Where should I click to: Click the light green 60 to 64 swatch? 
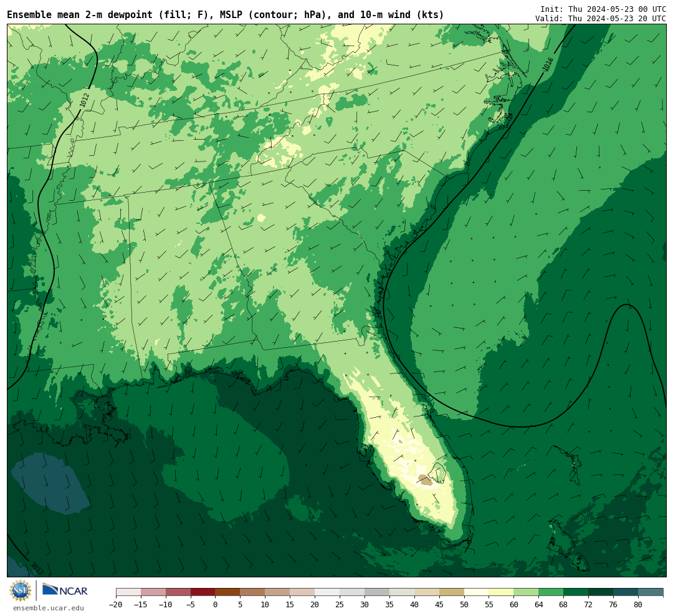tap(526, 592)
